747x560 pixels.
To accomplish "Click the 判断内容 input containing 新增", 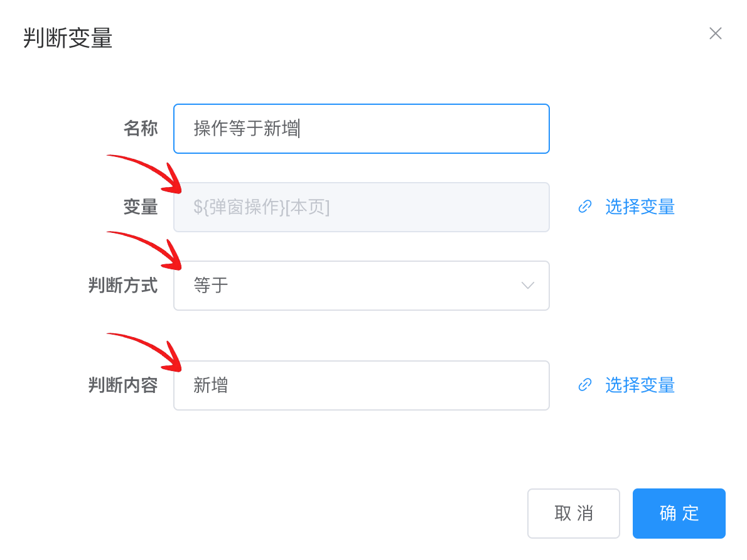I will pos(362,385).
